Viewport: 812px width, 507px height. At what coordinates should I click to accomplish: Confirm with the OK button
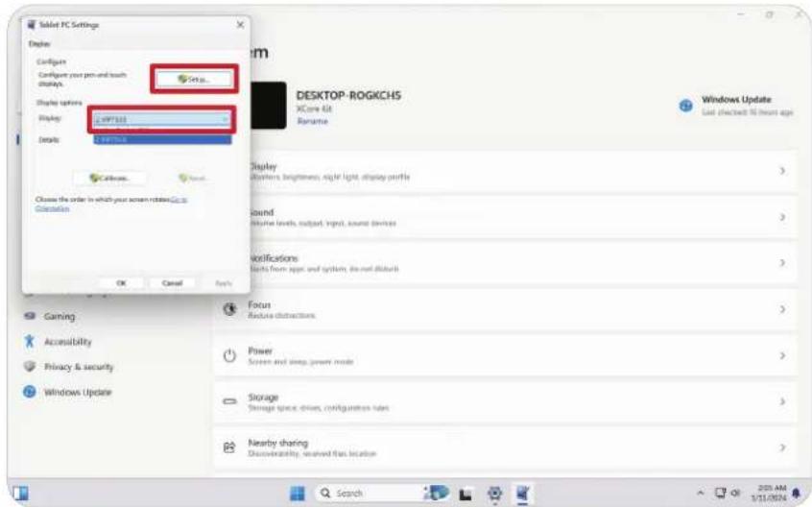121,283
